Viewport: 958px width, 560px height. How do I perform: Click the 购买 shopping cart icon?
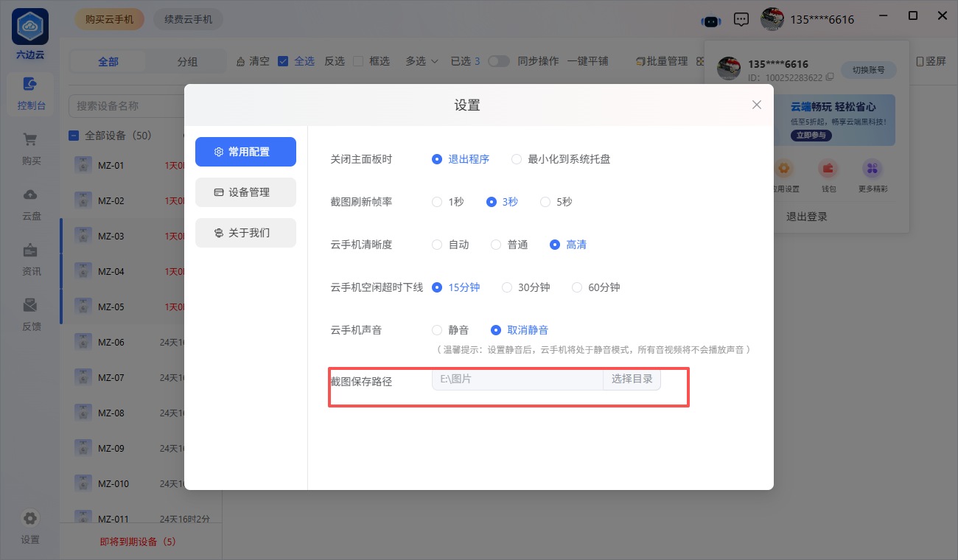[31, 140]
